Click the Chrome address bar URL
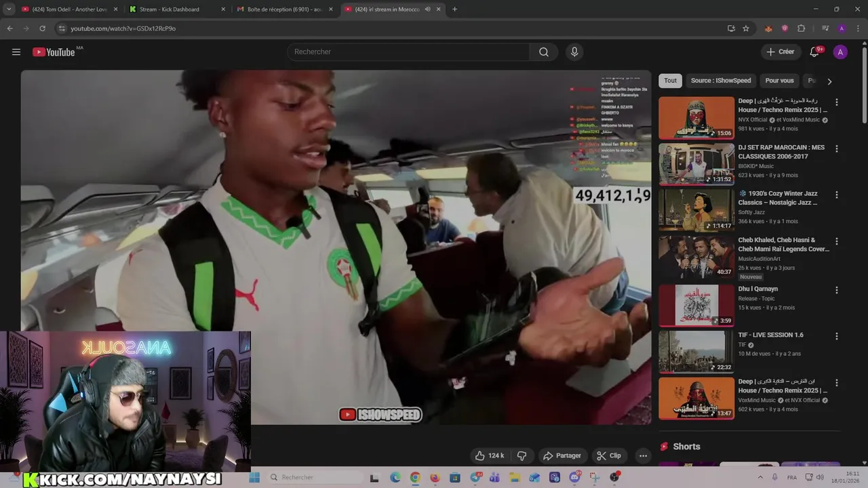868x488 pixels. coord(123,28)
